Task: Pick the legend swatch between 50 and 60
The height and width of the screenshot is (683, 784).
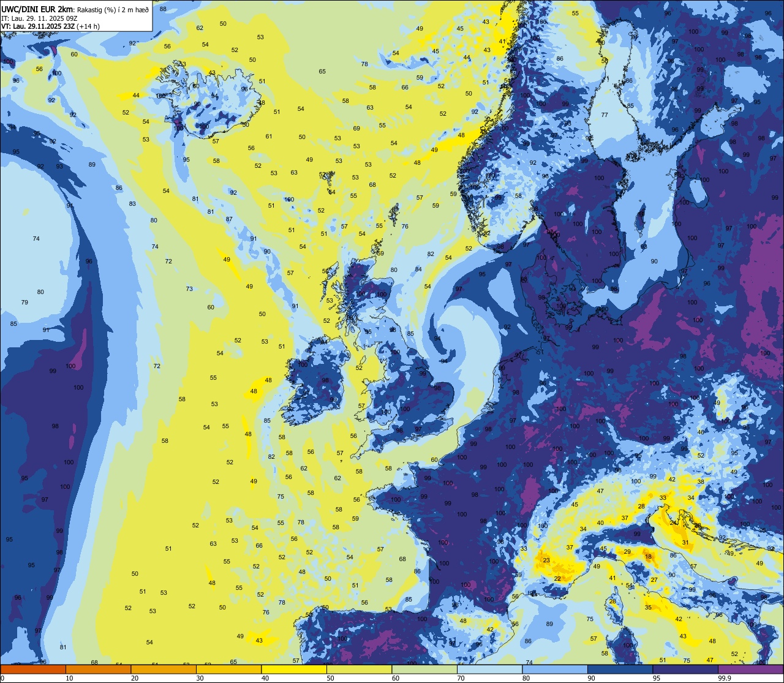Action: (359, 669)
